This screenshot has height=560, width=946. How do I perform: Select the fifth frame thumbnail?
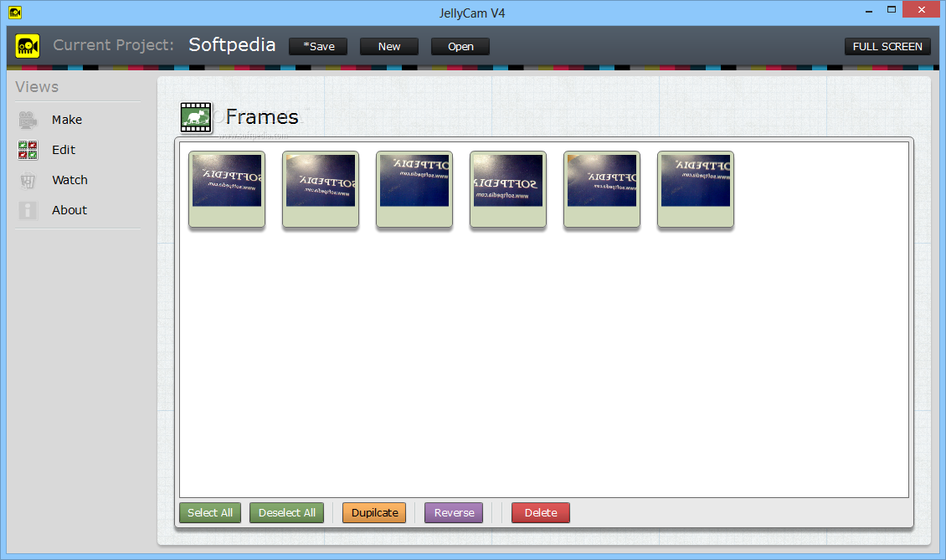pos(602,189)
